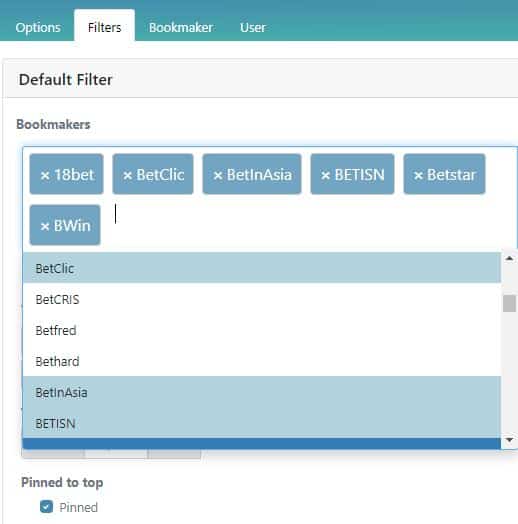Remove the BETISN tag via × icon
Viewport: 518px width, 524px height.
(x=326, y=175)
